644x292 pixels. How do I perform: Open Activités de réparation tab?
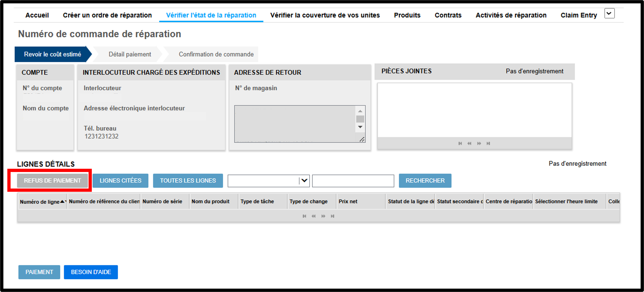[x=511, y=15]
